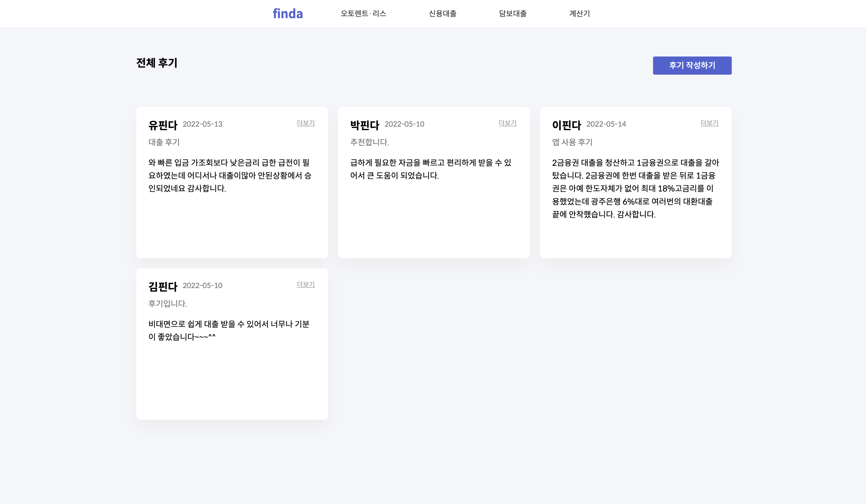Screen dimensions: 866x504
Task: Open the 담보대출 menu
Action: 512,14
